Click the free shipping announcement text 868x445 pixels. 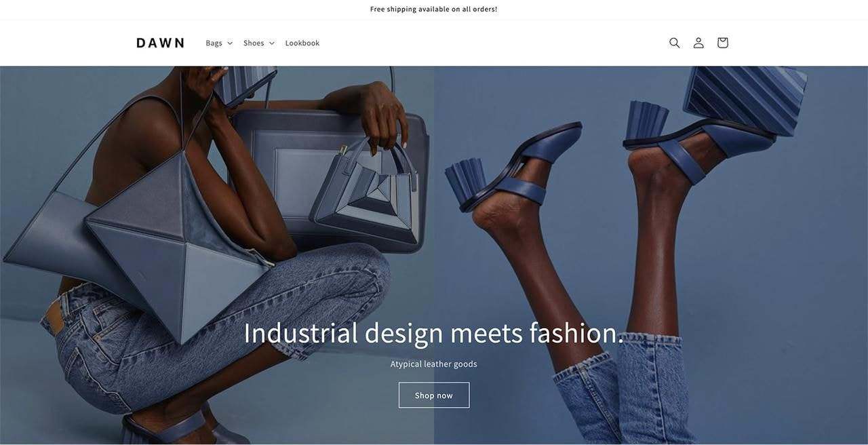(x=434, y=9)
